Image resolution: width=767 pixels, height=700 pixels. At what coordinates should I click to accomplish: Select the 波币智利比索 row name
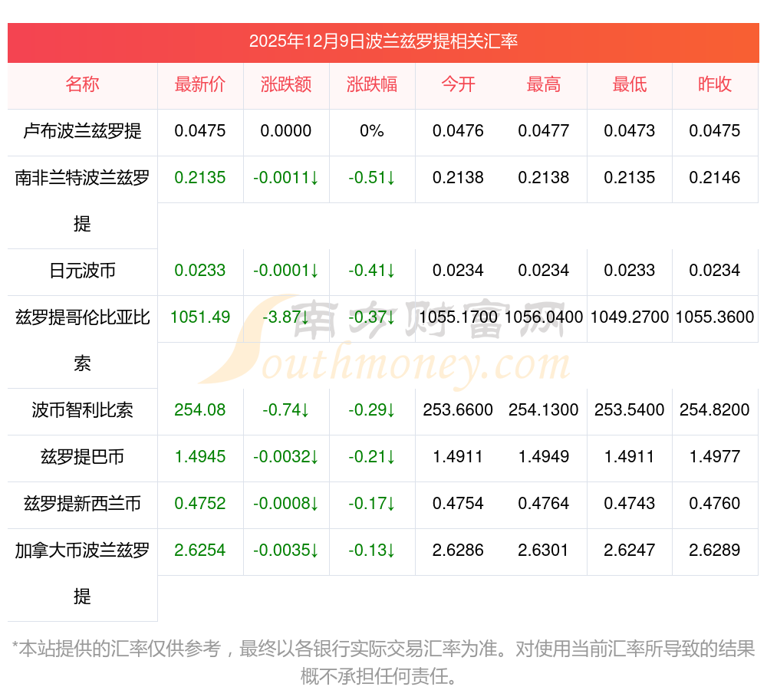click(x=82, y=410)
